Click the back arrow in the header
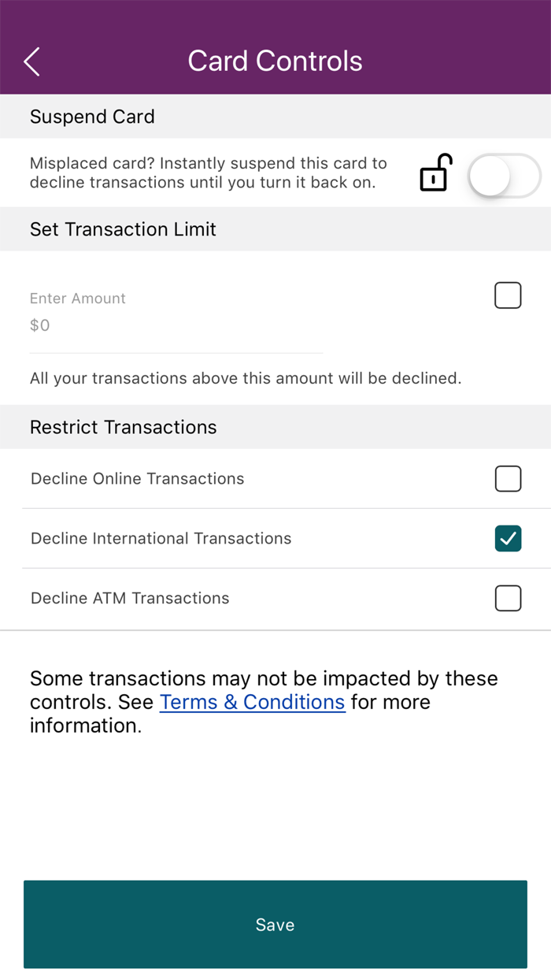 point(31,61)
